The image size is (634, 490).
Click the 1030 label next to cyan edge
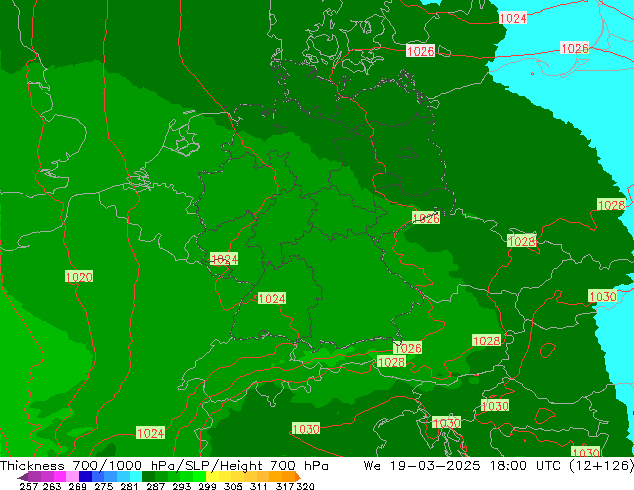coord(602,296)
